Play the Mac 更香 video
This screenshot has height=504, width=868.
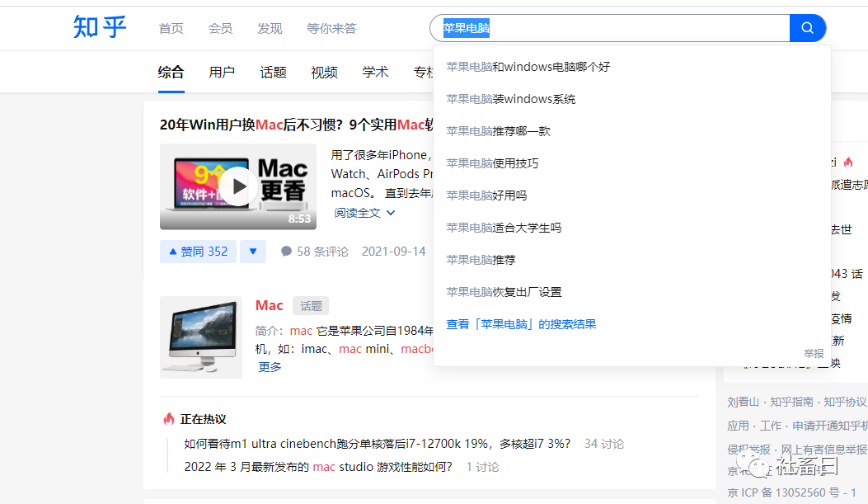click(238, 186)
